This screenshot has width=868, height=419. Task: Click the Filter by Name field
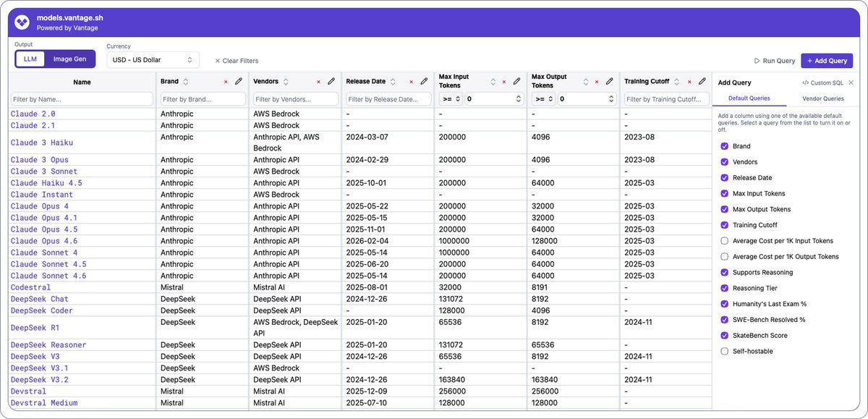coord(82,98)
